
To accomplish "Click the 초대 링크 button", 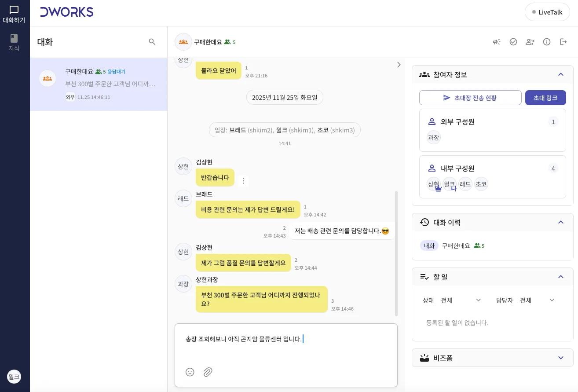I will (545, 98).
